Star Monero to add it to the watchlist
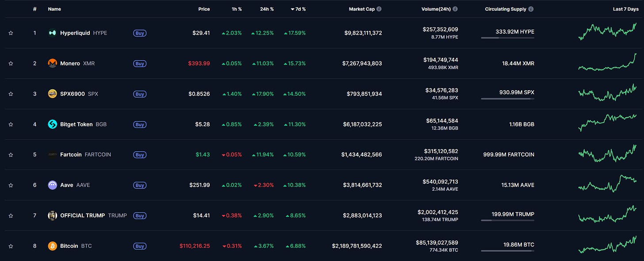This screenshot has width=644, height=261. point(11,64)
